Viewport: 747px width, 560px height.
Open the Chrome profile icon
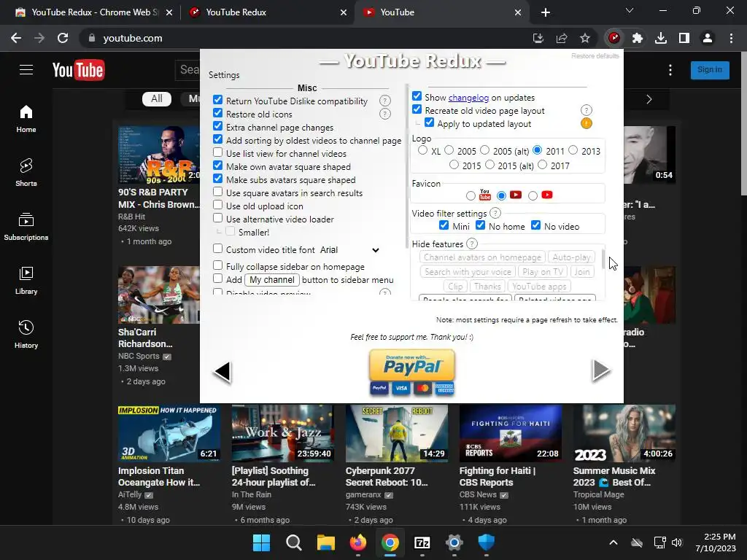tap(708, 38)
